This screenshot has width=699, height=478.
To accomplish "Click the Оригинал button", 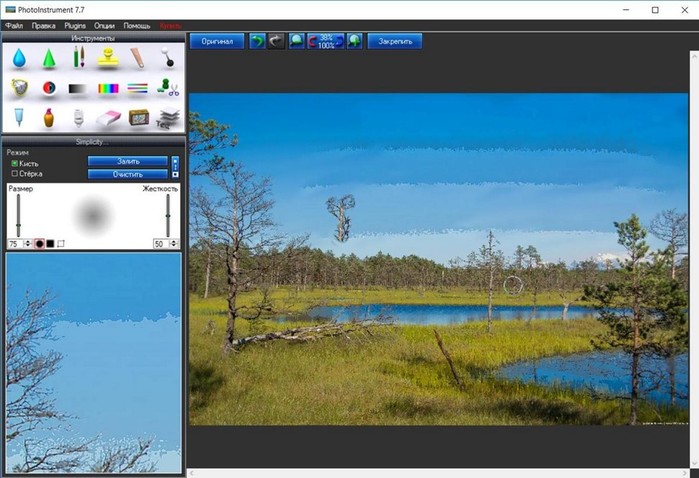I will click(x=217, y=41).
